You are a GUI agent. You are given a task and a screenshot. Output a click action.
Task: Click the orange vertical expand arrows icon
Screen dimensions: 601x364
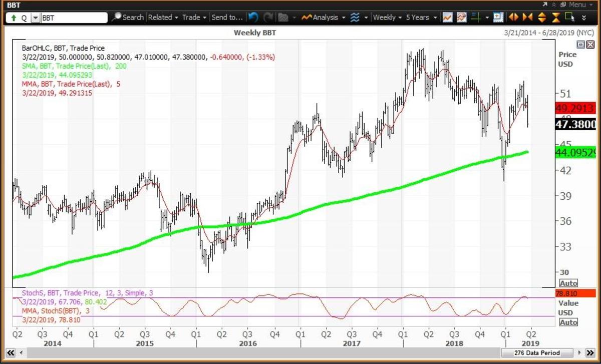[x=542, y=18]
